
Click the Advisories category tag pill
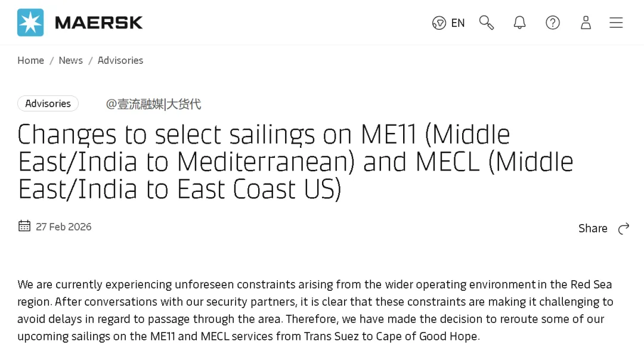(48, 103)
